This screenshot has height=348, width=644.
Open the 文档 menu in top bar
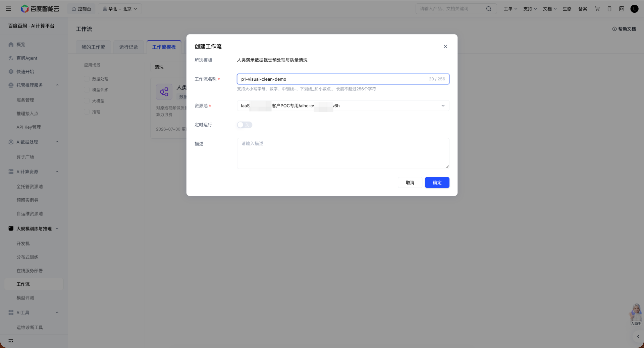tap(550, 9)
